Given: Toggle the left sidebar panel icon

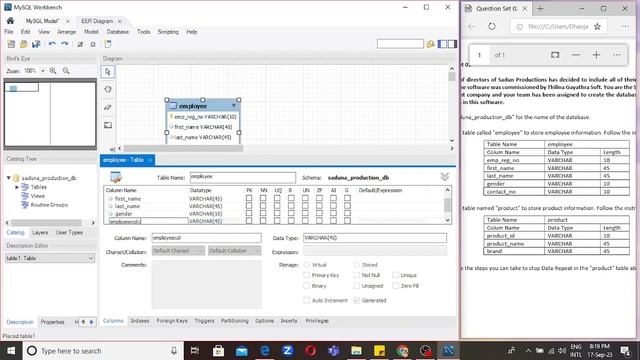Looking at the screenshot, I should point(442,44).
